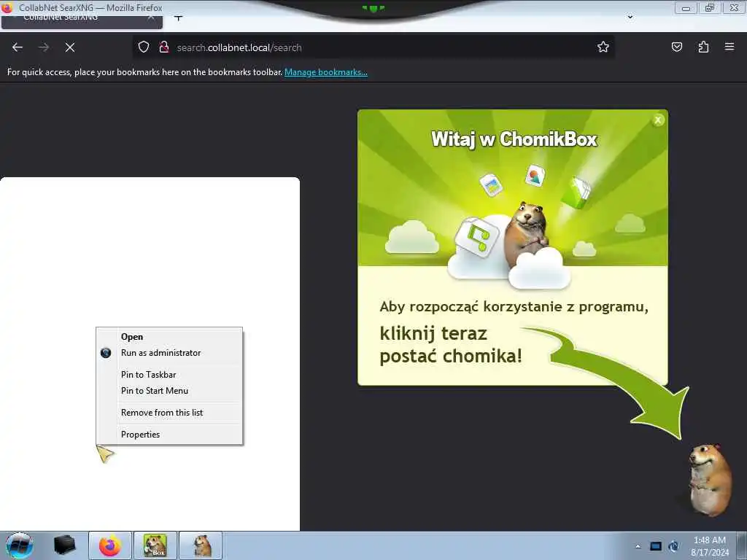The image size is (747, 560).
Task: Open the Manage bookmarks link
Action: 326,72
